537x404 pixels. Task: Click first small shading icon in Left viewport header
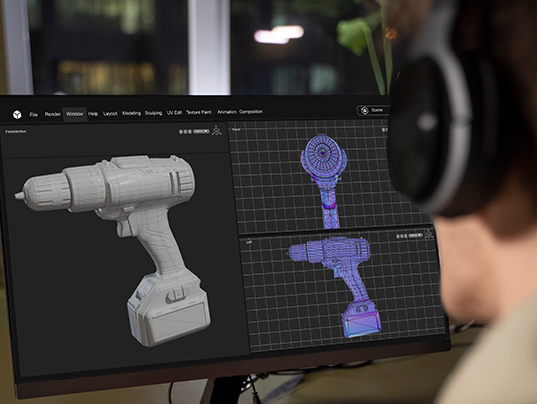[398, 236]
